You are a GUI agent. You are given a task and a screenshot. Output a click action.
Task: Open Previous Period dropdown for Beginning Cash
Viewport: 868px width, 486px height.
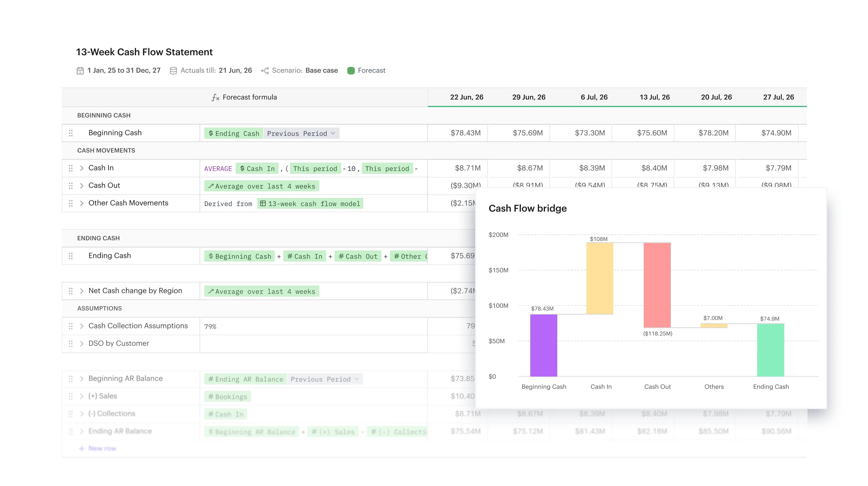click(301, 133)
